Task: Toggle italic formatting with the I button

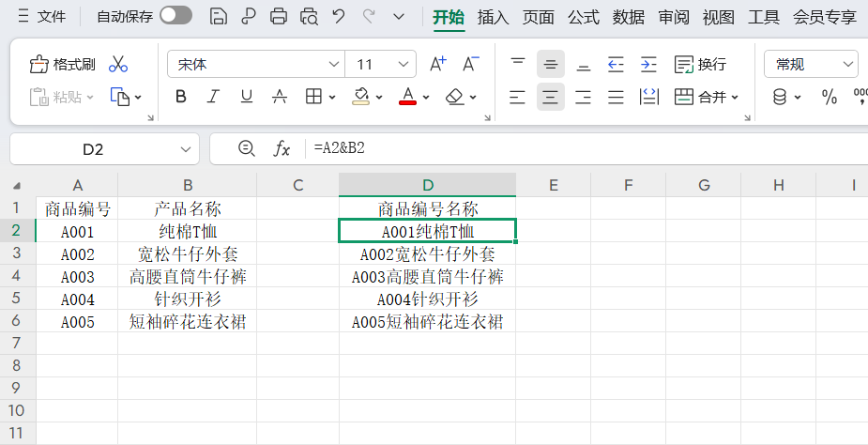Action: [x=213, y=97]
